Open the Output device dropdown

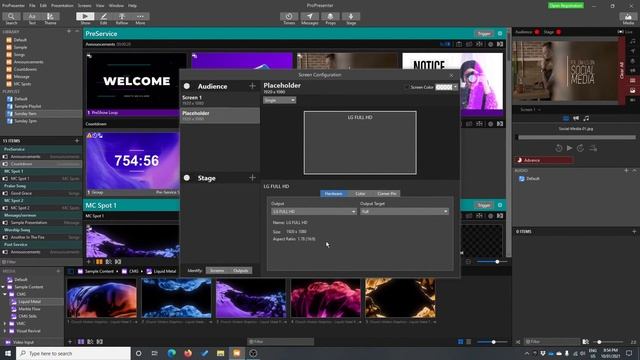[313, 211]
